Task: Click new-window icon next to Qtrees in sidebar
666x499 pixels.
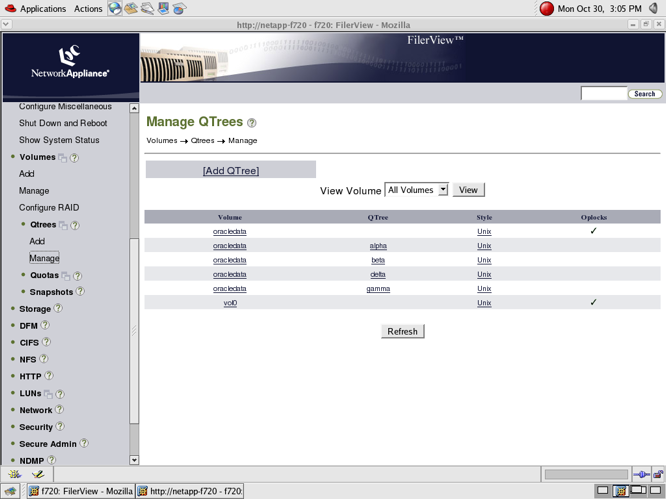Action: tap(63, 226)
